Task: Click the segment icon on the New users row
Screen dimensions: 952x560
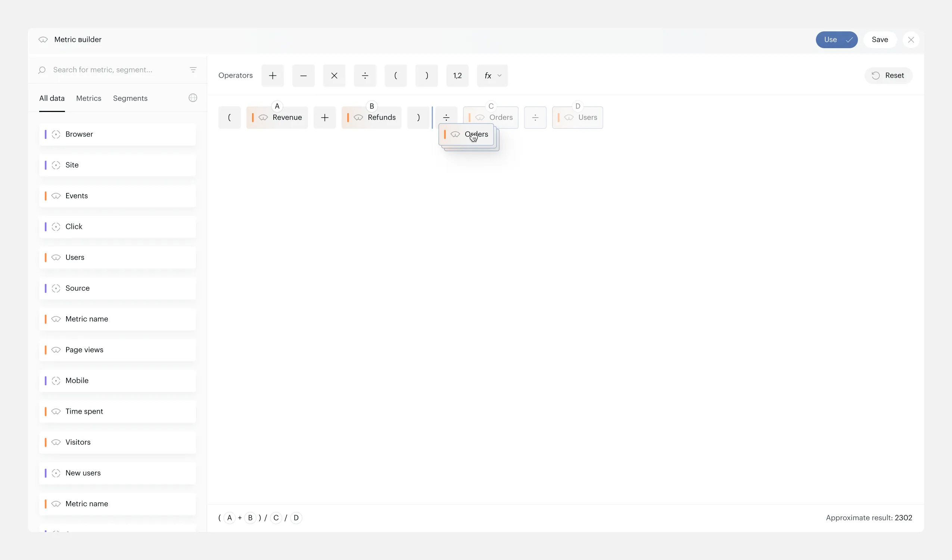Action: 56,473
